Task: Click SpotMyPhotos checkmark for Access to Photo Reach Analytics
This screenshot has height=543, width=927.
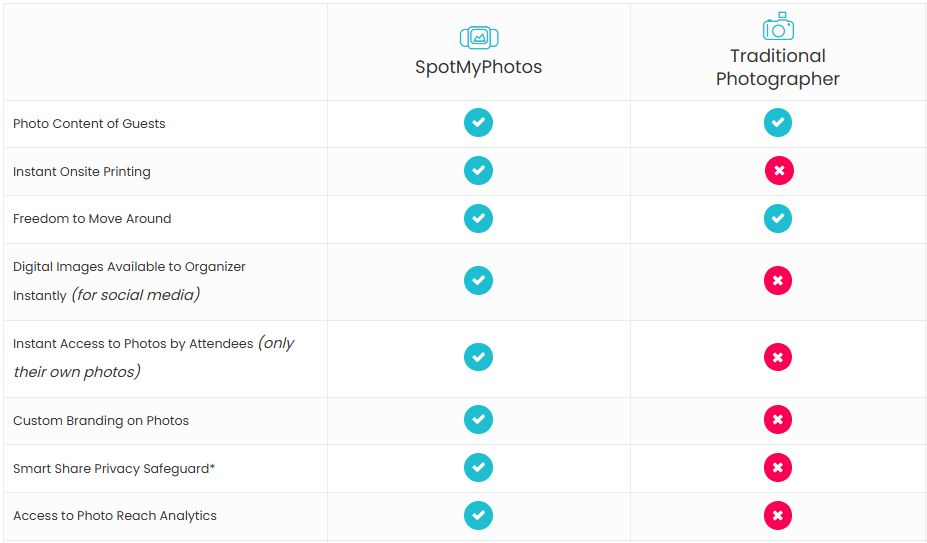Action: click(478, 515)
